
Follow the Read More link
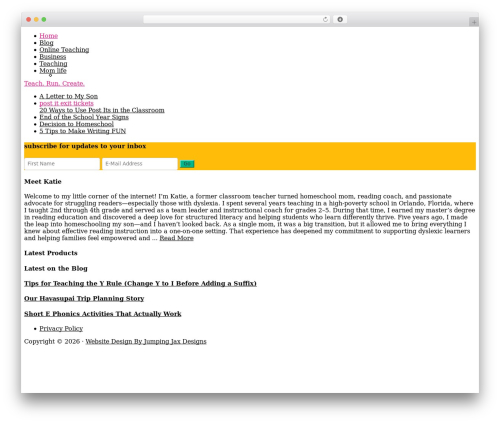click(177, 238)
